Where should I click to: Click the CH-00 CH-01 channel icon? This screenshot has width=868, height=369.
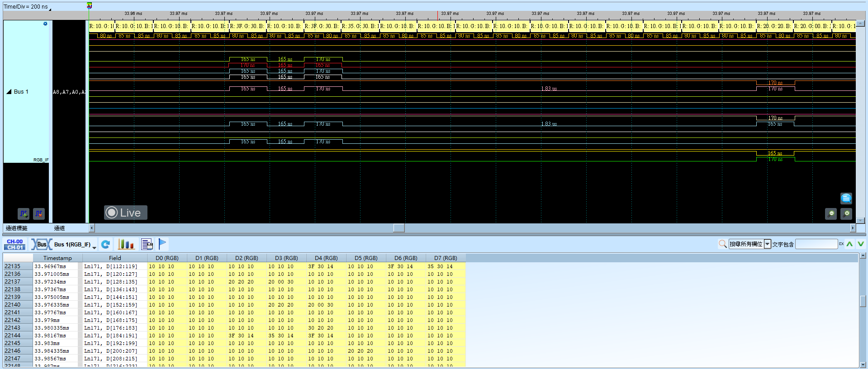15,245
